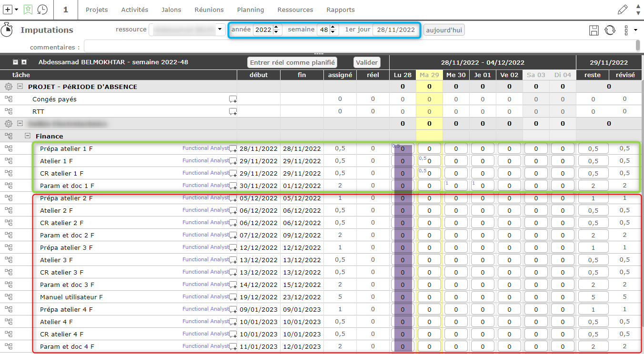The height and width of the screenshot is (354, 644).
Task: Collapse the Finance group
Action: [x=28, y=137]
